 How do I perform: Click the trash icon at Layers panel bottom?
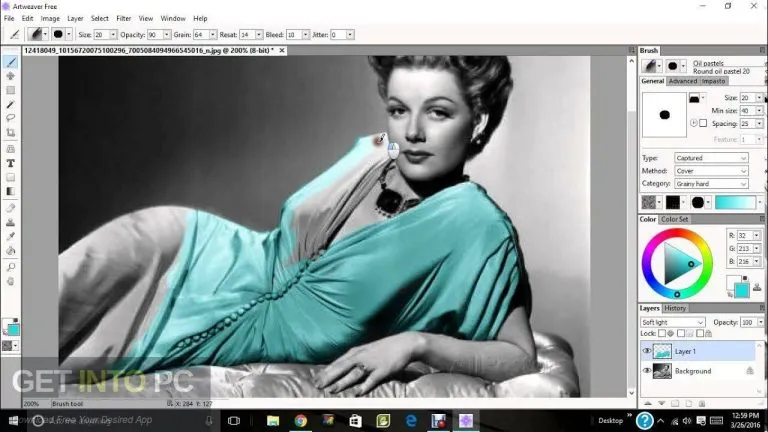pyautogui.click(x=702, y=404)
